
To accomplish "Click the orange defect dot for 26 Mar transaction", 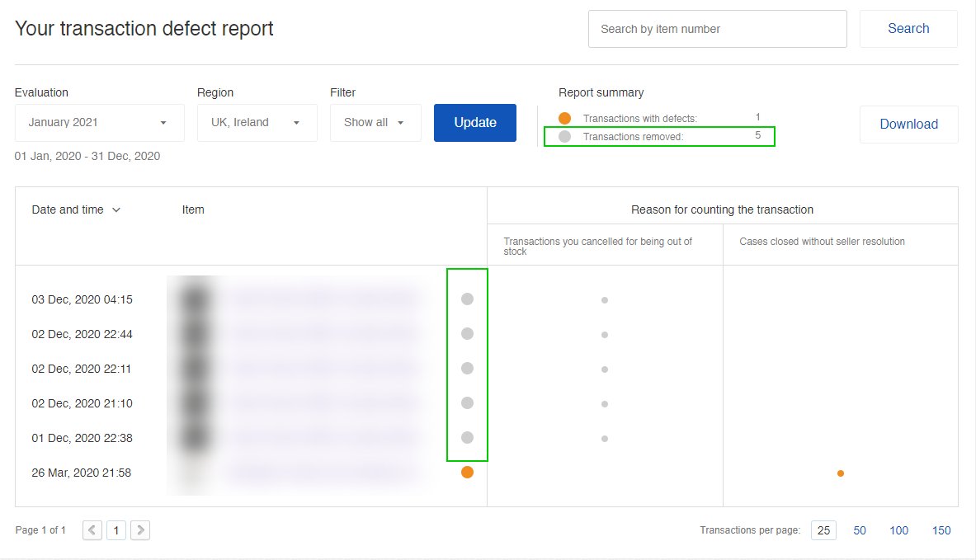I will pos(467,473).
